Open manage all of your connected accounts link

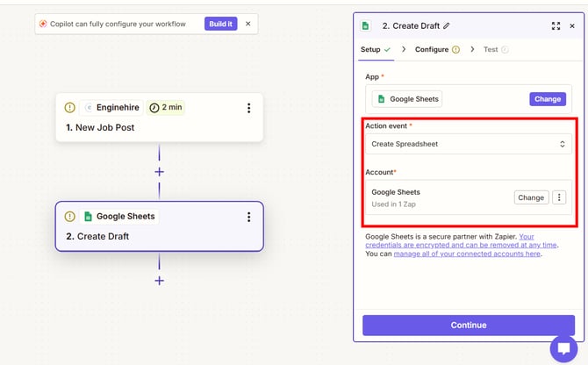[x=467, y=254]
